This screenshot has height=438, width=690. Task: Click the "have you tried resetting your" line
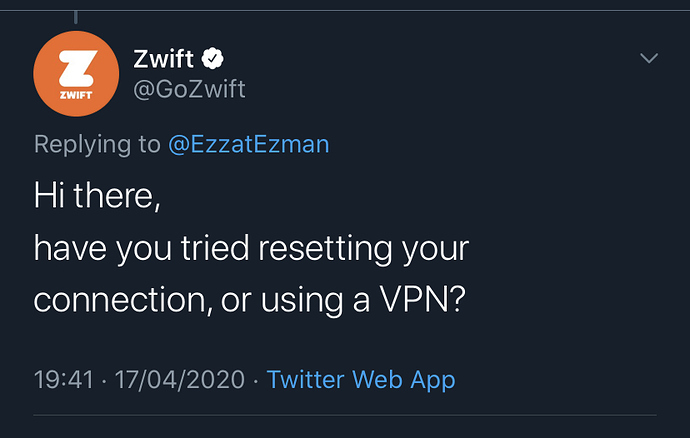pos(251,249)
